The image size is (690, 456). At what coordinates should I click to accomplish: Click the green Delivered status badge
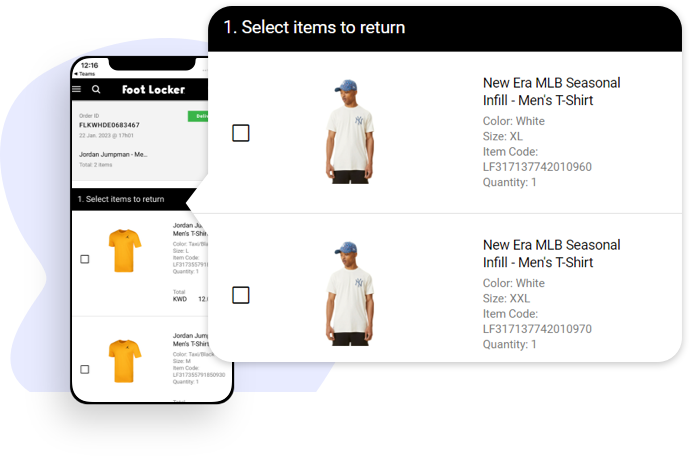pos(198,117)
